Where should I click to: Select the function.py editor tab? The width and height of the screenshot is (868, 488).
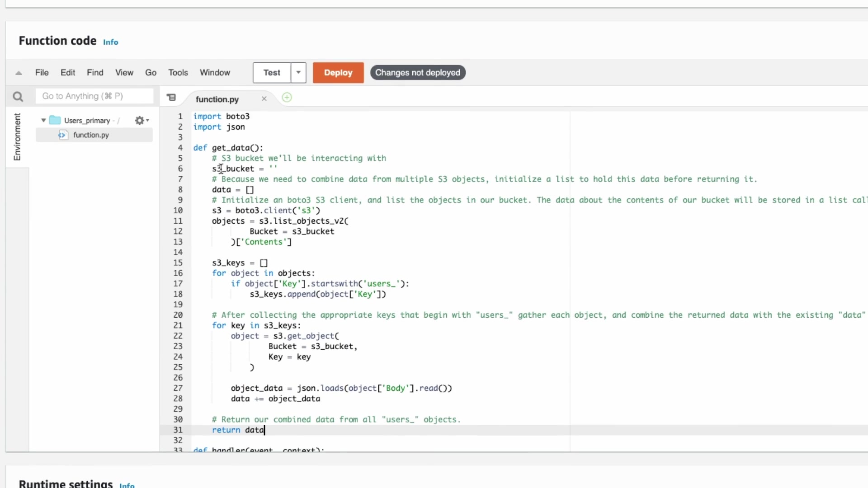click(x=217, y=99)
